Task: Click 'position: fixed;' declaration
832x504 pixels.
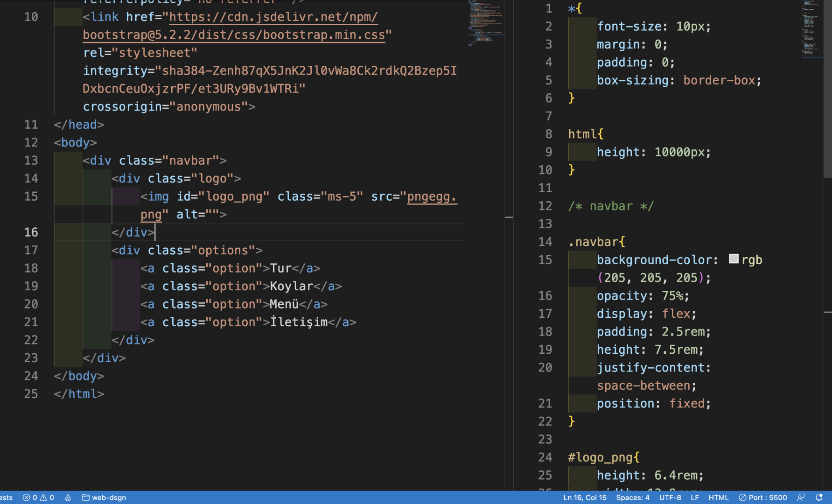Action: (654, 403)
